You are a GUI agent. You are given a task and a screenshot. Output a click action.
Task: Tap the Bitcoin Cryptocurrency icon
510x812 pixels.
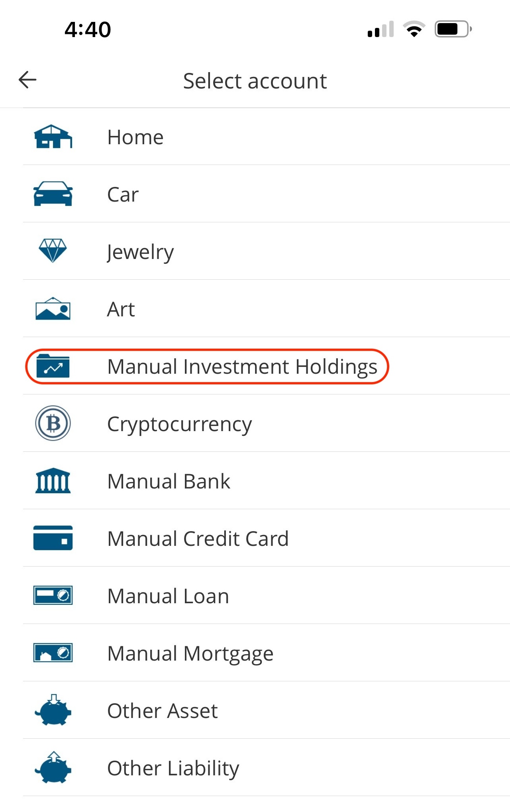pos(53,423)
